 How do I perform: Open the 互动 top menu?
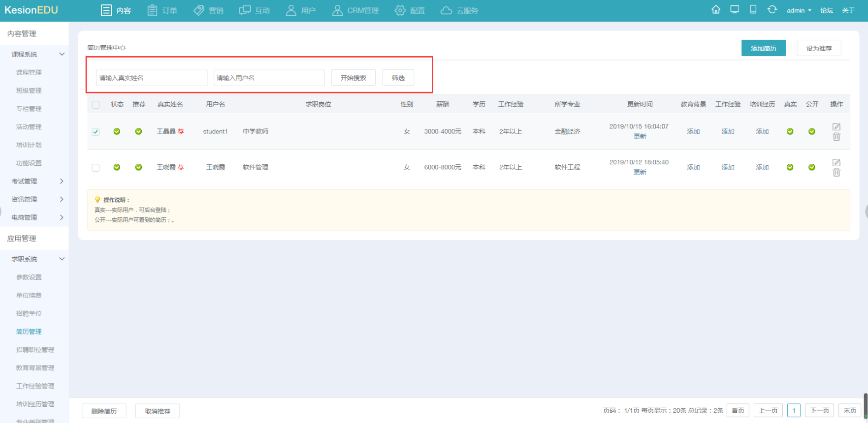coord(255,10)
